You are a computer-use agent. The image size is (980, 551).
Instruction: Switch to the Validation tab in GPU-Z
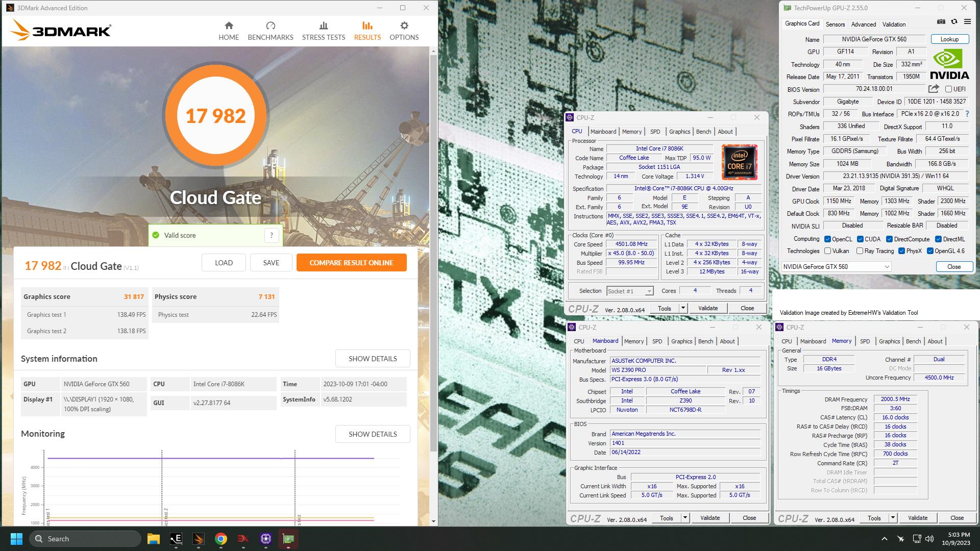pos(894,24)
